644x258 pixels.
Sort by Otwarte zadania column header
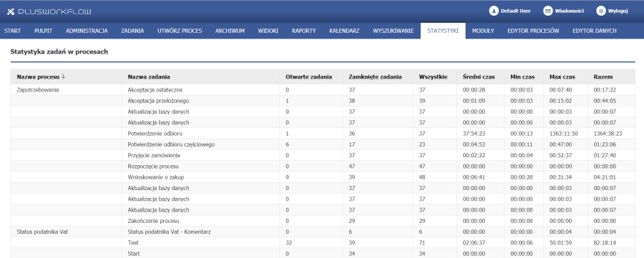click(309, 76)
